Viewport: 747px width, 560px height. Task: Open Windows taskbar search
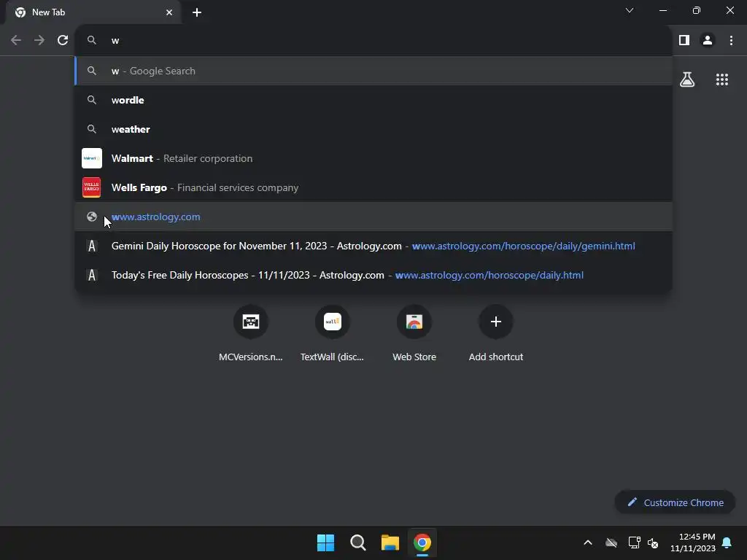pyautogui.click(x=357, y=542)
